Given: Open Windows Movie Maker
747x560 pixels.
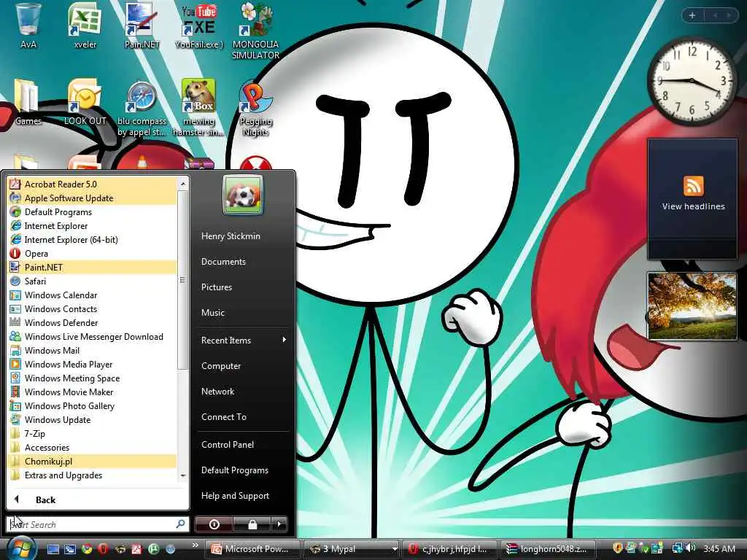Looking at the screenshot, I should [93, 392].
